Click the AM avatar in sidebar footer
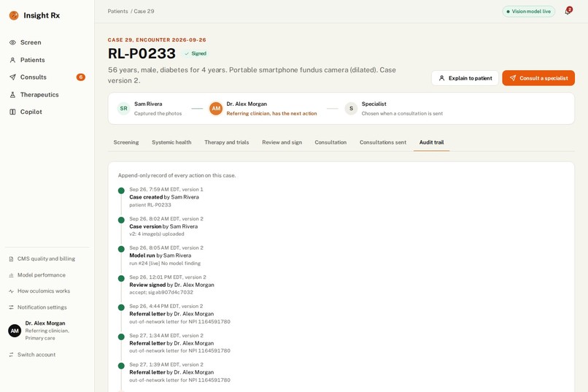Viewport: 588px width, 392px height. point(15,331)
